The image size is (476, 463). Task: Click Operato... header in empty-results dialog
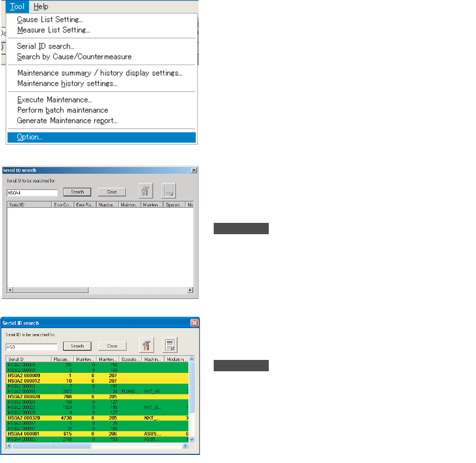point(174,205)
